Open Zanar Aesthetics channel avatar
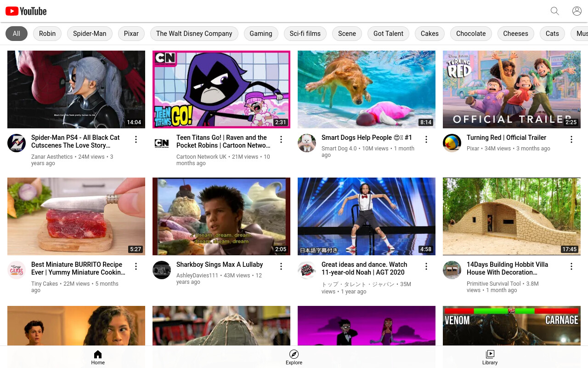Image resolution: width=588 pixels, height=368 pixels. 17,143
